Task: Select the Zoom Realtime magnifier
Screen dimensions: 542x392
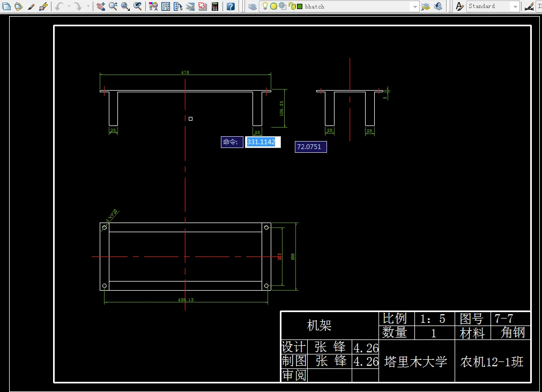Action: (113, 6)
